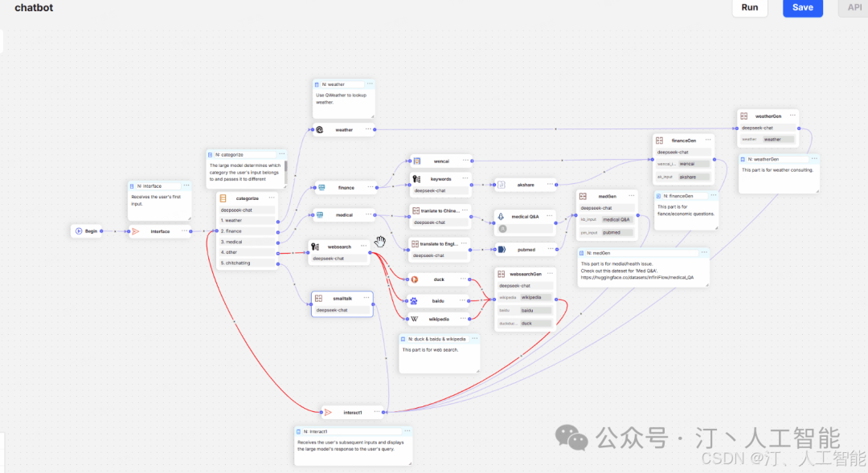Select the '5. chitchatting' category row
Viewport: 868px width, 473px height.
click(x=248, y=263)
